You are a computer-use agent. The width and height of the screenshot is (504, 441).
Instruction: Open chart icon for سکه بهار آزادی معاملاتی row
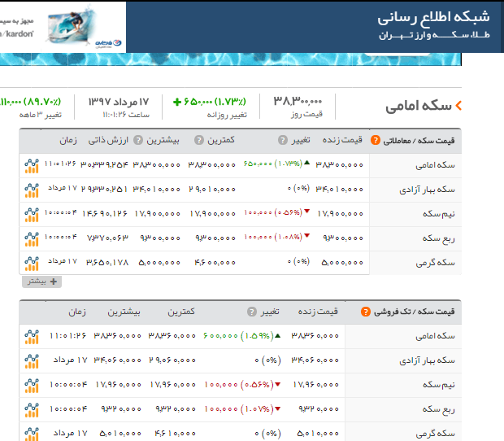[x=32, y=190]
